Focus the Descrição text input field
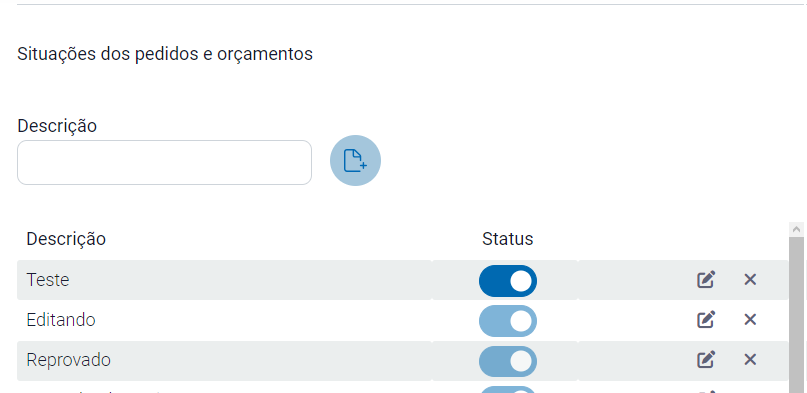The width and height of the screenshot is (807, 393). coord(164,163)
